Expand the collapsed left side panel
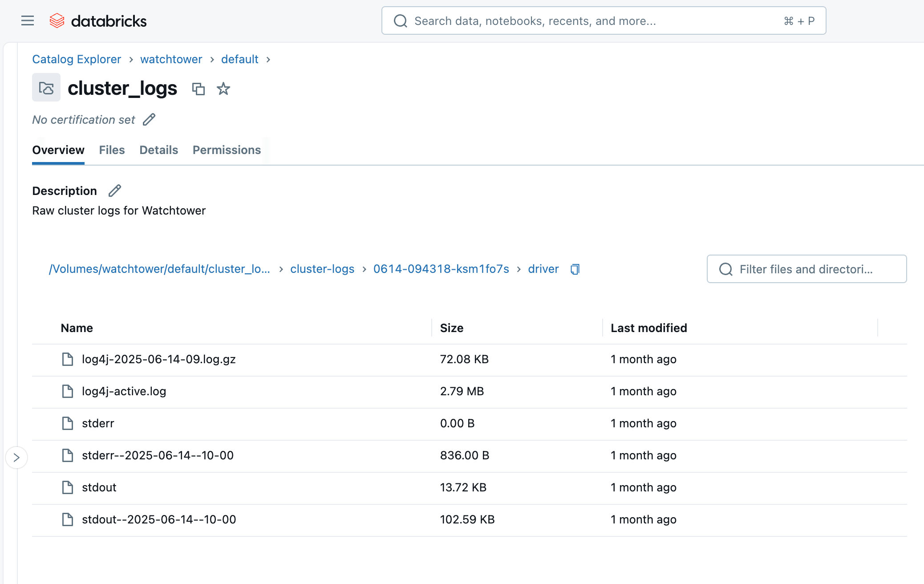This screenshot has width=924, height=584. click(x=16, y=457)
